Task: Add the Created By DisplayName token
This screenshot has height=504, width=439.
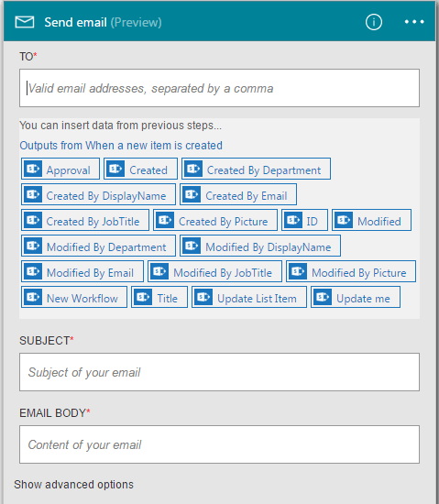Action: 98,194
